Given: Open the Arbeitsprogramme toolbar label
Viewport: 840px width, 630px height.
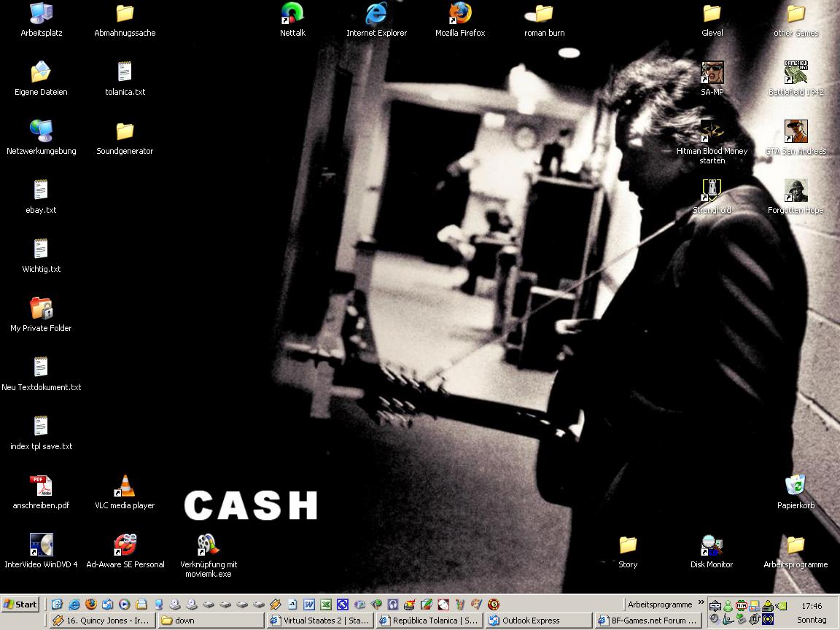Looking at the screenshot, I should pos(660,604).
